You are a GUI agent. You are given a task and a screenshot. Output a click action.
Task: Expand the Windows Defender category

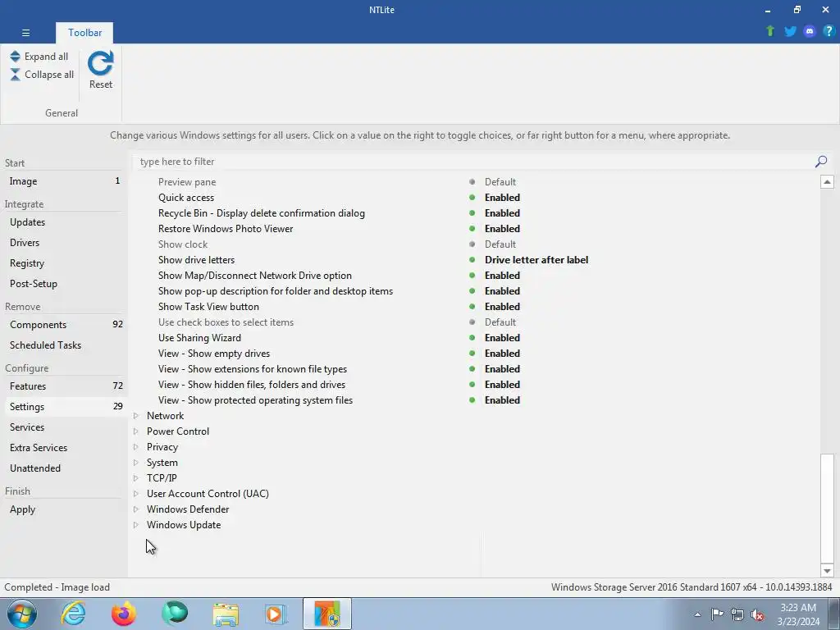click(135, 509)
